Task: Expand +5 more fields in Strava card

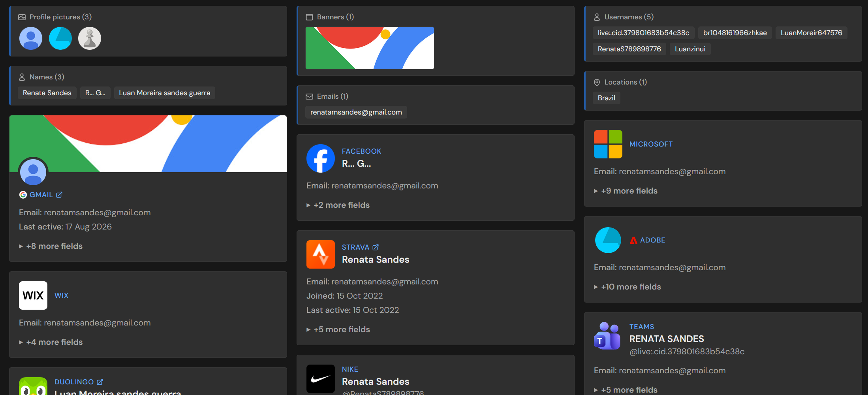Action: click(338, 329)
